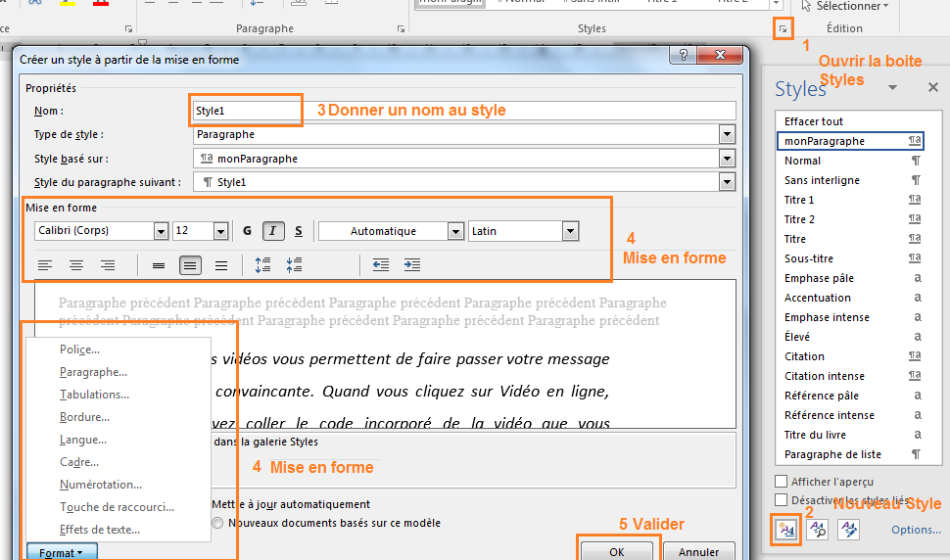
Task: Open the Format button menu
Action: (61, 553)
